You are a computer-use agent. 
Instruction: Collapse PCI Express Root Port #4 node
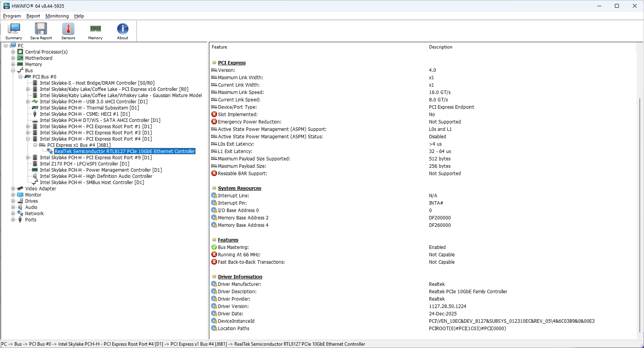(x=28, y=139)
